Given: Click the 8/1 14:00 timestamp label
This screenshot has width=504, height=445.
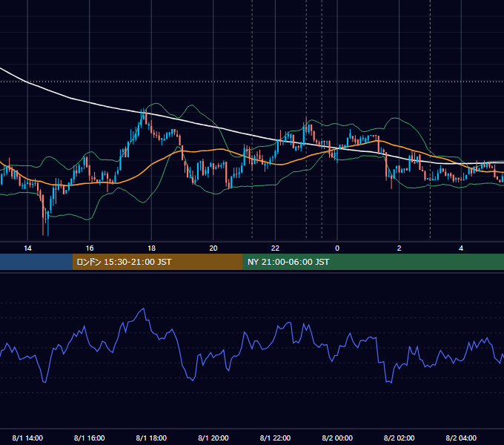Looking at the screenshot, I should (x=27, y=438).
